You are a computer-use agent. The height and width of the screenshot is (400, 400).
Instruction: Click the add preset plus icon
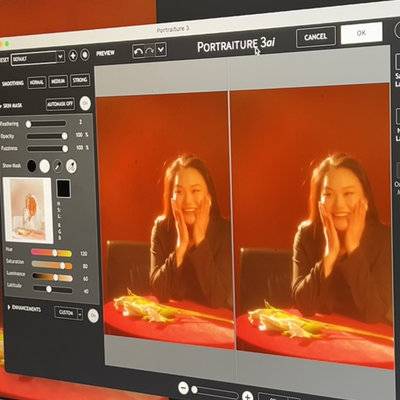click(73, 55)
